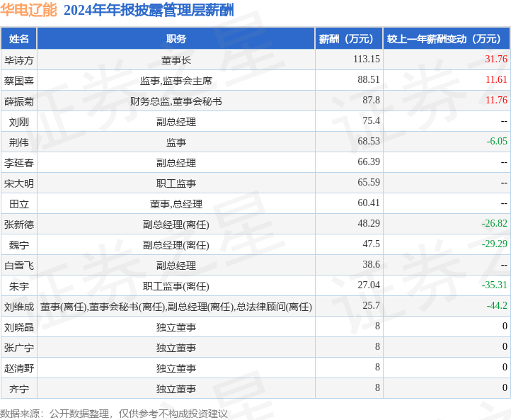The height and width of the screenshot is (420, 511).
Task: Select the name cell 赵清野
Action: click(19, 368)
